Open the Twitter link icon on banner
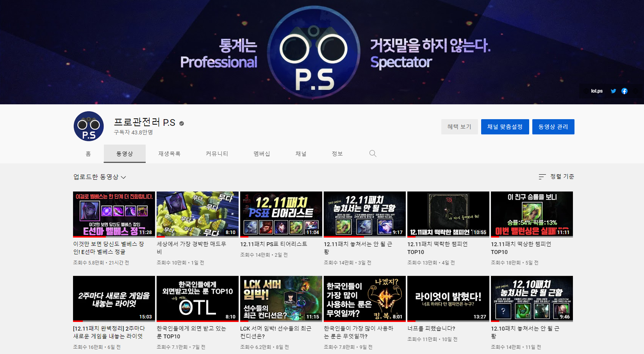644x354 pixels. (x=614, y=91)
